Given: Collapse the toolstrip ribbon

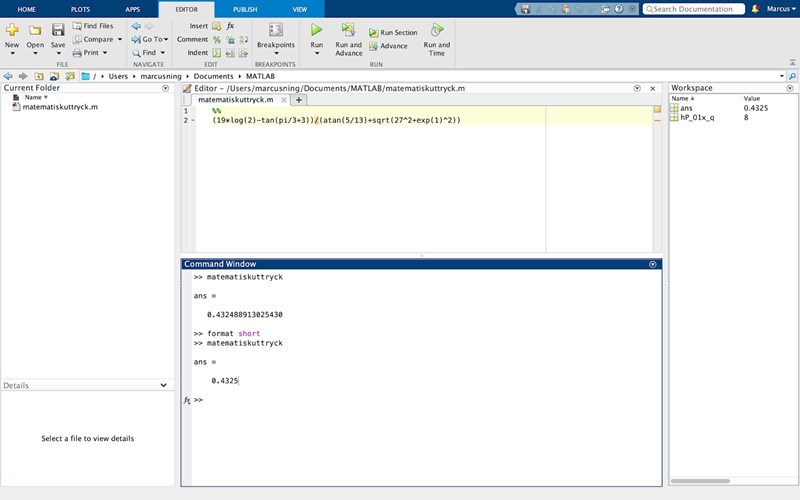Looking at the screenshot, I should 791,62.
